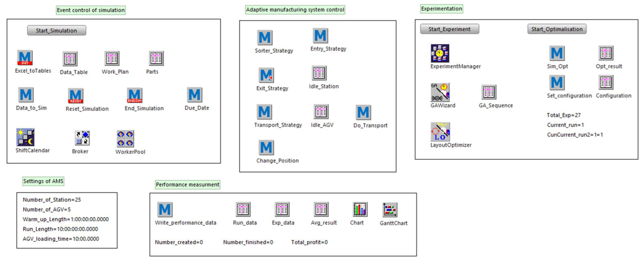644x263 pixels.
Task: Select the Number_of_Station=25 variable
Action: pos(52,200)
